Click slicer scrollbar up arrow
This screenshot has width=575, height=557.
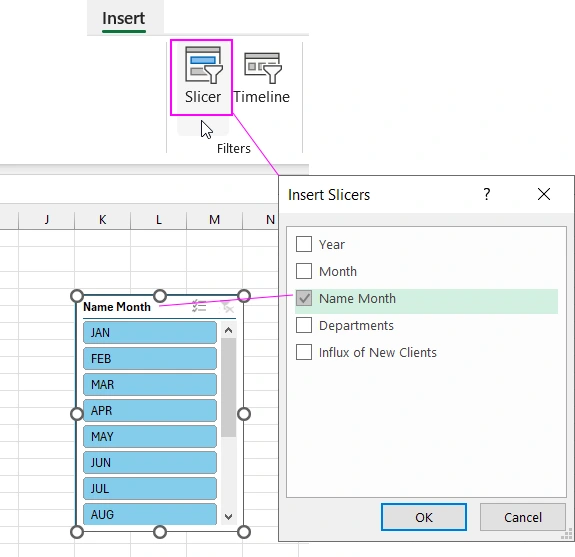click(228, 330)
